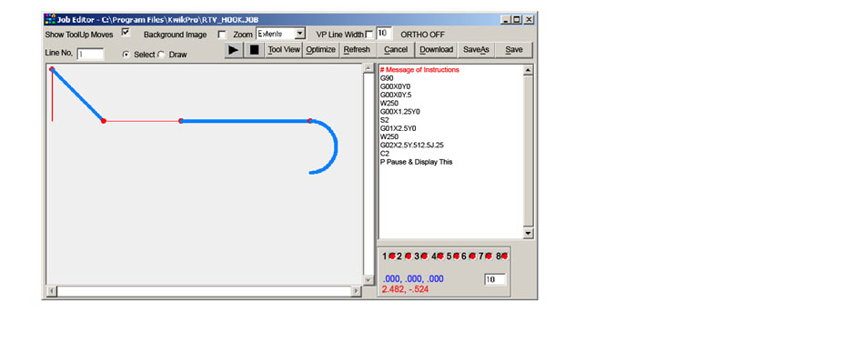Toggle output indicator 1
Image resolution: width=868 pixels, height=363 pixels.
click(392, 257)
